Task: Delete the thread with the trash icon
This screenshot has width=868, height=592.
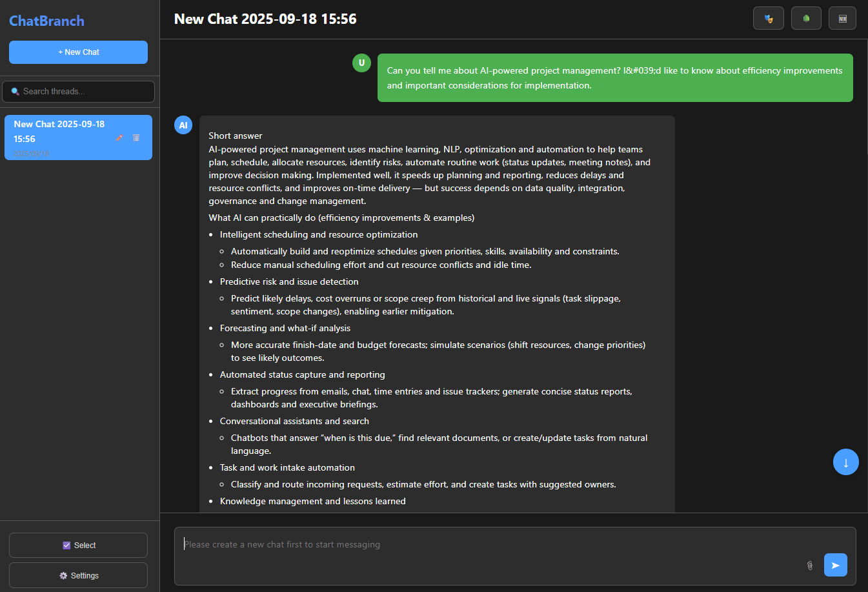Action: (x=136, y=138)
